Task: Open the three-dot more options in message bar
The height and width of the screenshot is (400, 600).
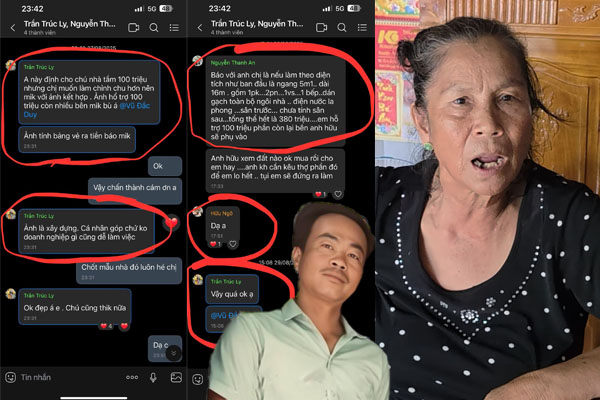Action: tap(130, 377)
